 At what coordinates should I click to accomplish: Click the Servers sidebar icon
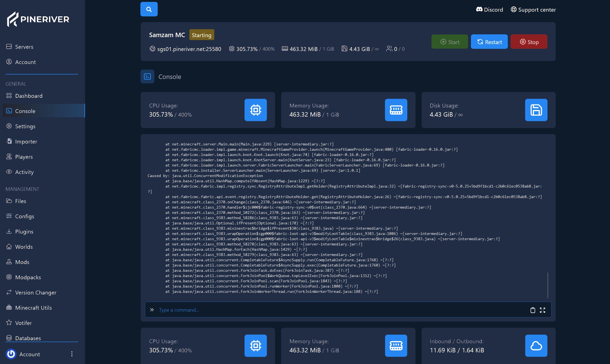[x=9, y=47]
